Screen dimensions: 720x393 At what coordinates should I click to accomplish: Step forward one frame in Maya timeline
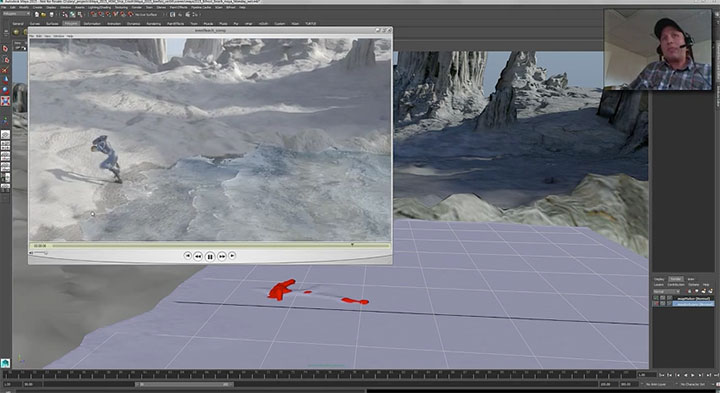(x=709, y=375)
